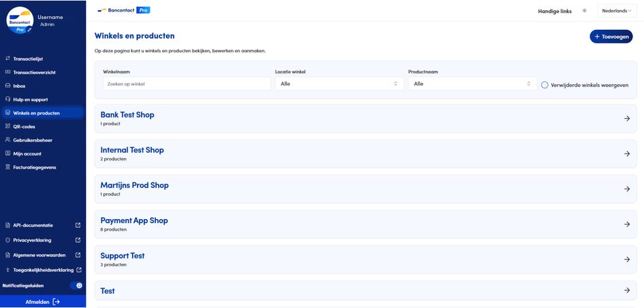Screen dimensions: 644x308
Task: Click external-link icon next to API-documentatie
Action: coord(78,225)
